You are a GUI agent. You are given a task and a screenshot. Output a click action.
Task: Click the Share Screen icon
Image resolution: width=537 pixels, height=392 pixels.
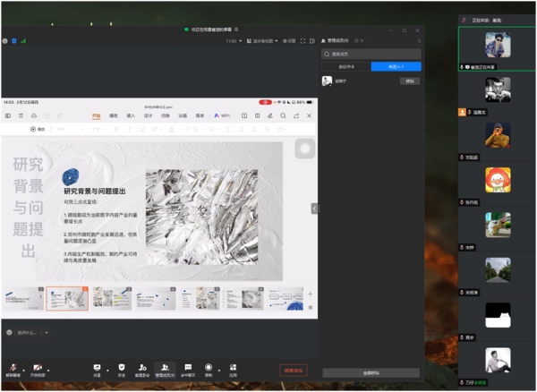pos(97,369)
